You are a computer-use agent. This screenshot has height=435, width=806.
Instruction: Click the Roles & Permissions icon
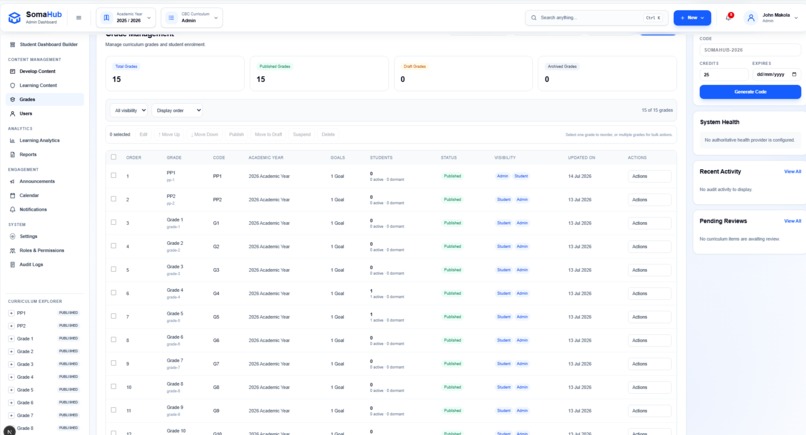click(x=13, y=250)
